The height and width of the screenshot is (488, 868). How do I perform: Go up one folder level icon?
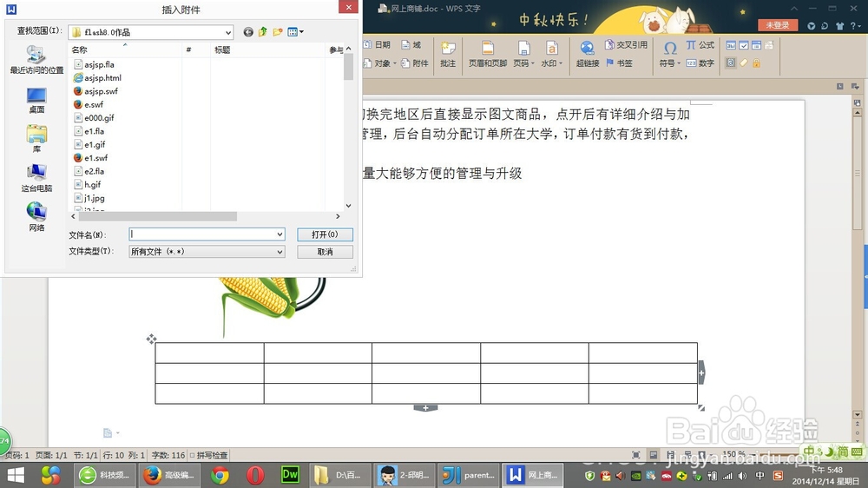pos(263,32)
